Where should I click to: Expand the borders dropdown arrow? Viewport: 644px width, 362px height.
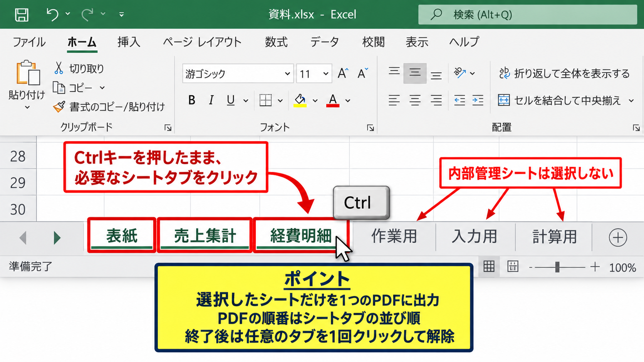coord(280,101)
